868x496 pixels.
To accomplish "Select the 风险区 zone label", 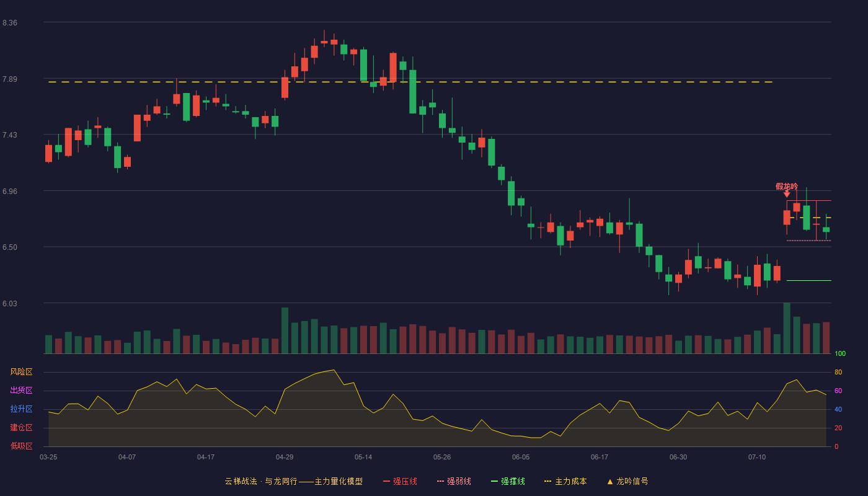I will pos(22,372).
